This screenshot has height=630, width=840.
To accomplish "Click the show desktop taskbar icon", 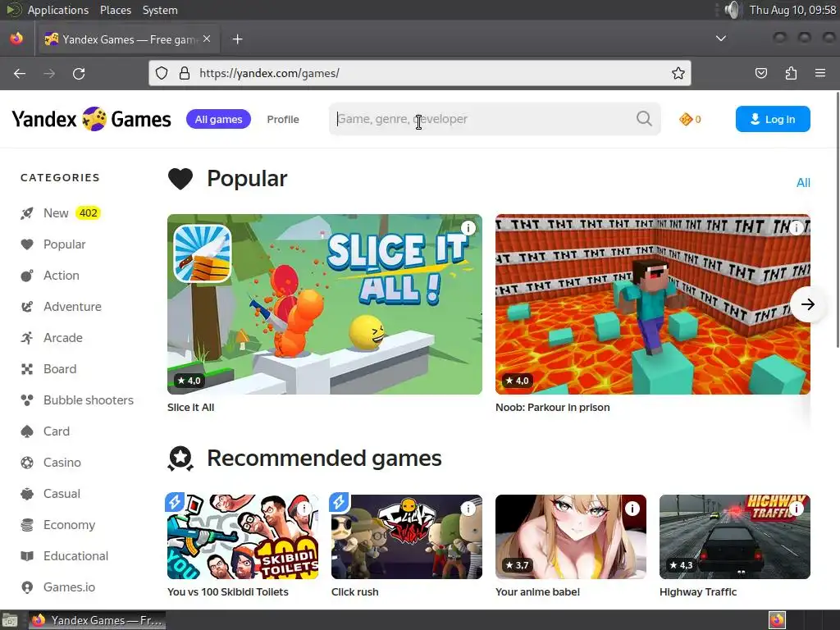I will point(10,620).
